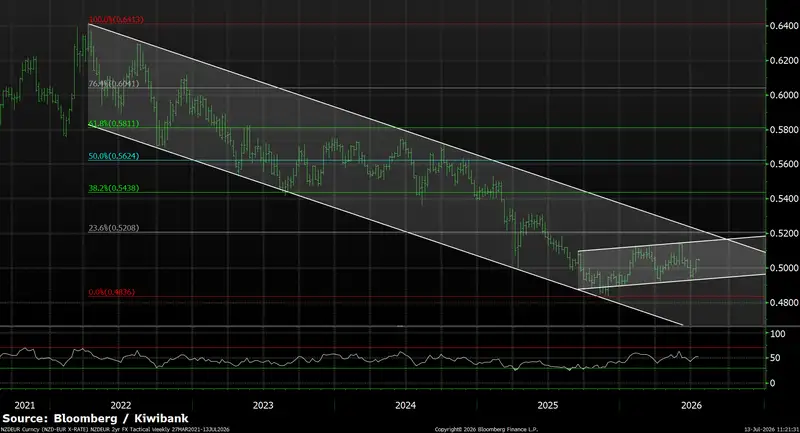Click the 2022 year label
Screen dimensions: 800x433
click(x=121, y=405)
